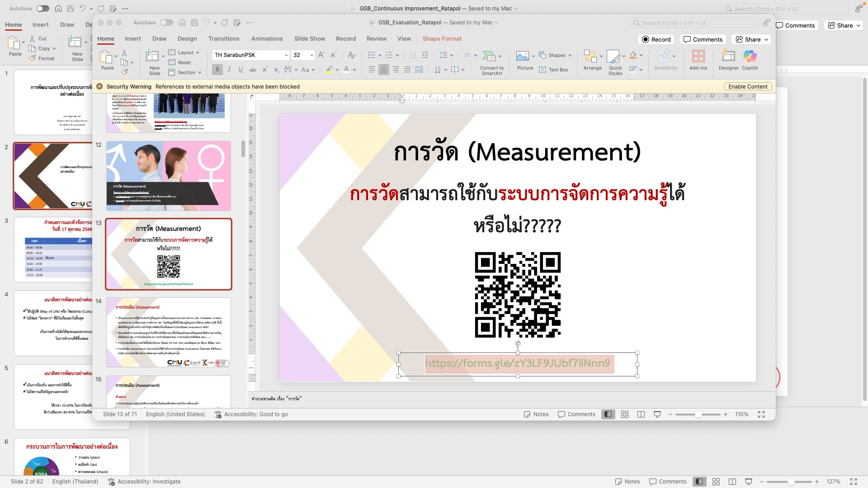This screenshot has height=488, width=868.
Task: Open the Shapes dropdown
Action: [556, 55]
